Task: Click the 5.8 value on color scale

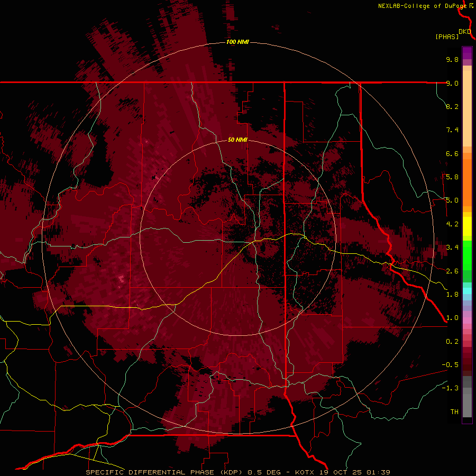Action: tap(452, 177)
